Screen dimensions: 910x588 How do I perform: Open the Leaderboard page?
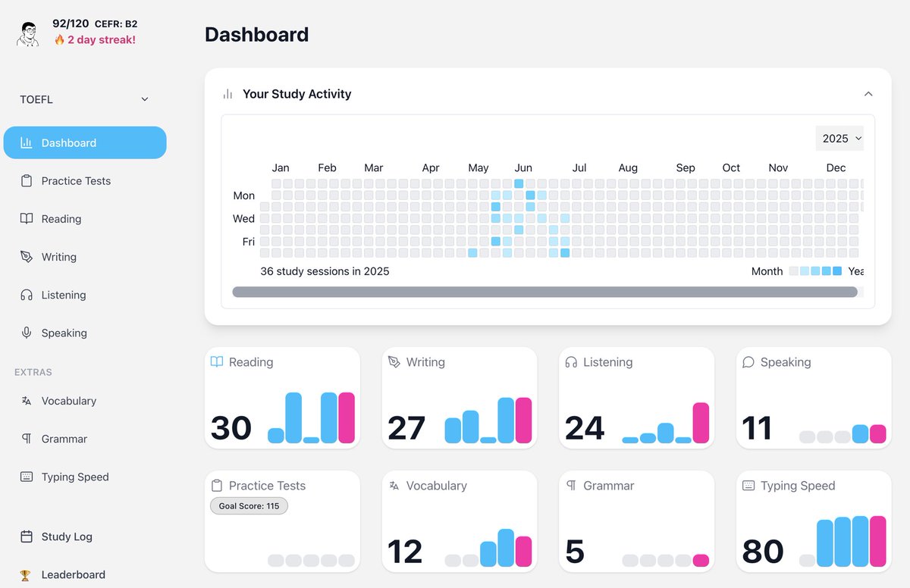pyautogui.click(x=85, y=574)
